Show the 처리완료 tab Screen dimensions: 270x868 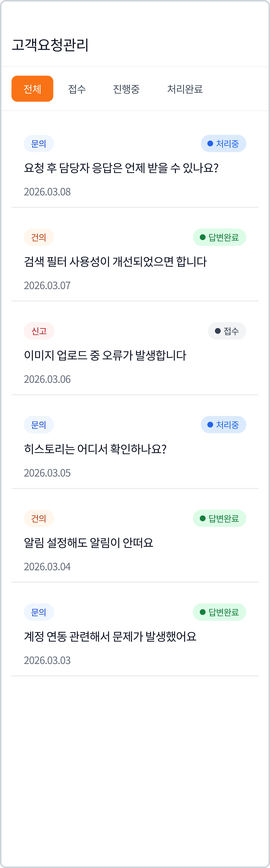(x=185, y=89)
